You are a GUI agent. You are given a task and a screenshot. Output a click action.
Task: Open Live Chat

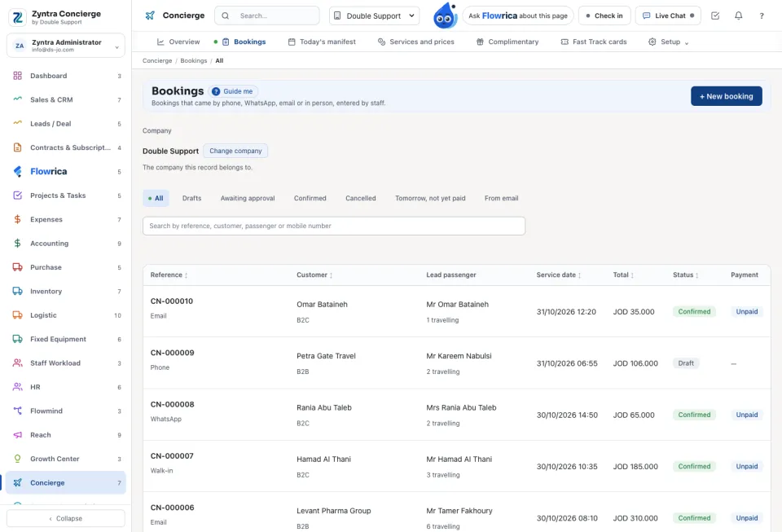[x=668, y=16]
